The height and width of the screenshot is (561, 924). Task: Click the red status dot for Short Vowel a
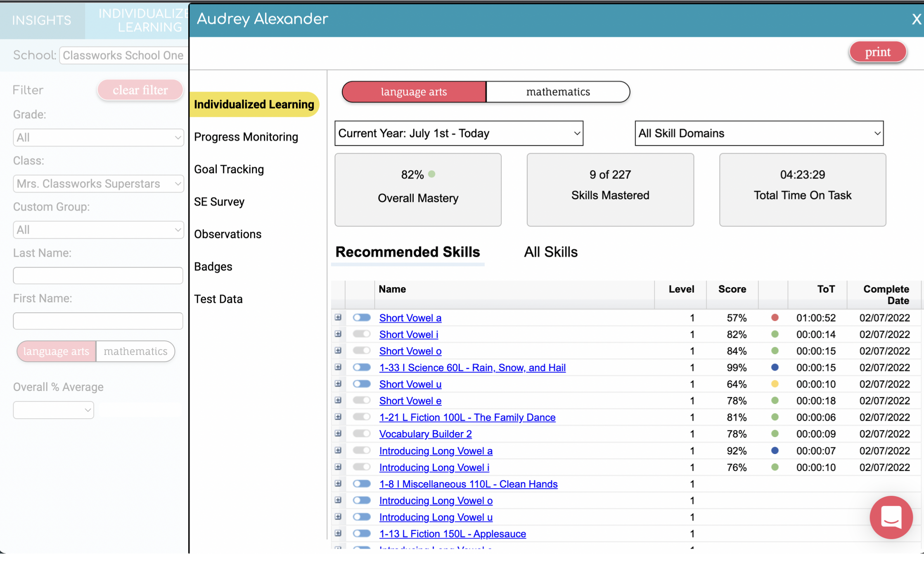click(775, 318)
